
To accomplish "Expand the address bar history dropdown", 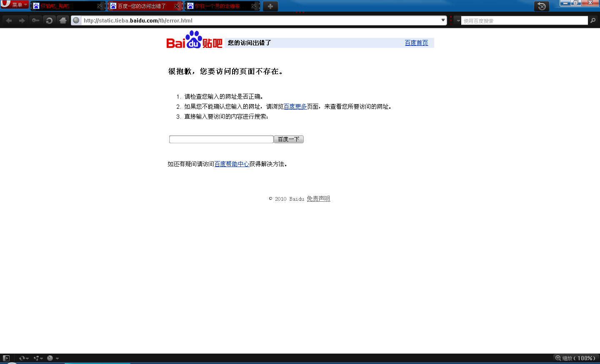I will click(443, 20).
